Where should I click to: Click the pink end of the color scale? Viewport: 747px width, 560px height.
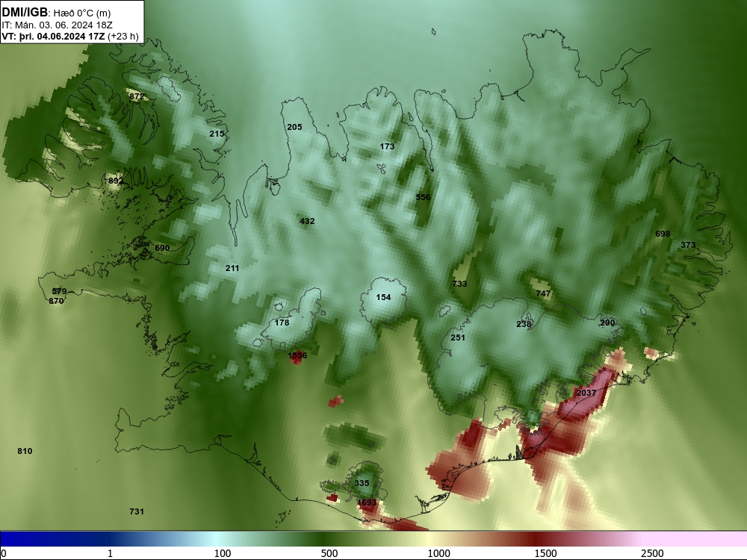click(x=695, y=539)
